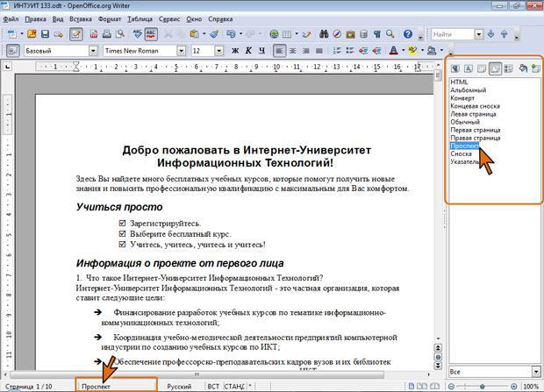The width and height of the screenshot is (544, 392).
Task: Align text right
Action: click(306, 51)
